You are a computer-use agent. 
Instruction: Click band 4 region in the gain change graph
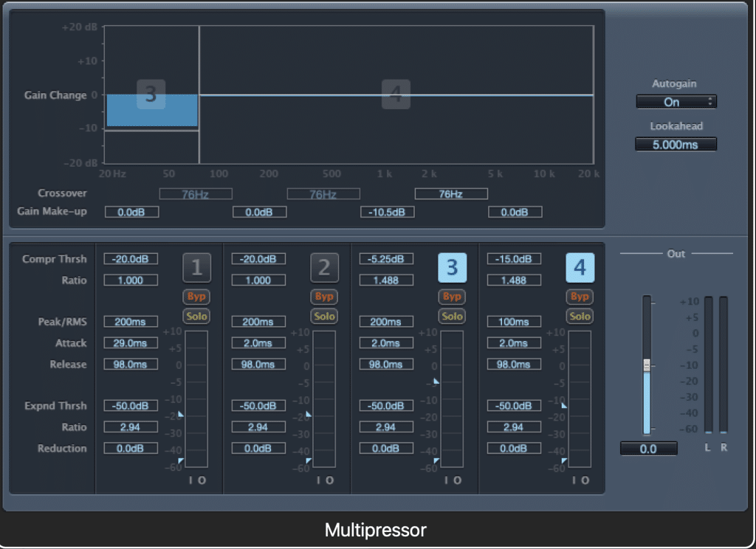pyautogui.click(x=395, y=94)
